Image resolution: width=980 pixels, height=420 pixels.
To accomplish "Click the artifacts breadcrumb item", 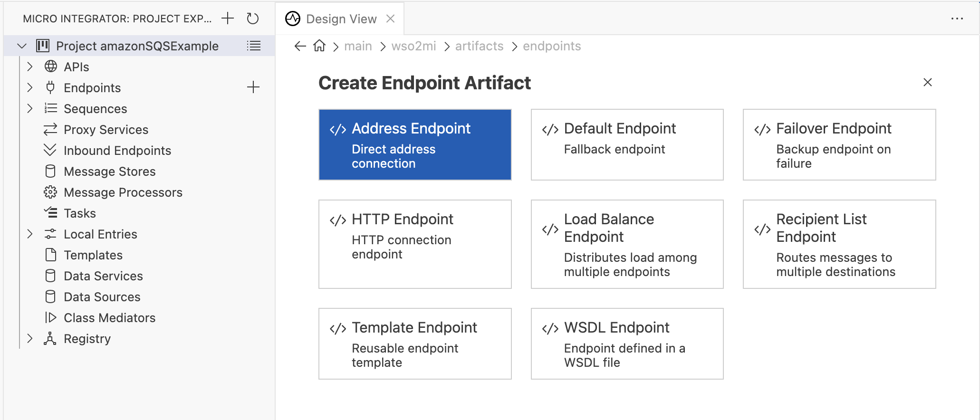I will point(479,46).
